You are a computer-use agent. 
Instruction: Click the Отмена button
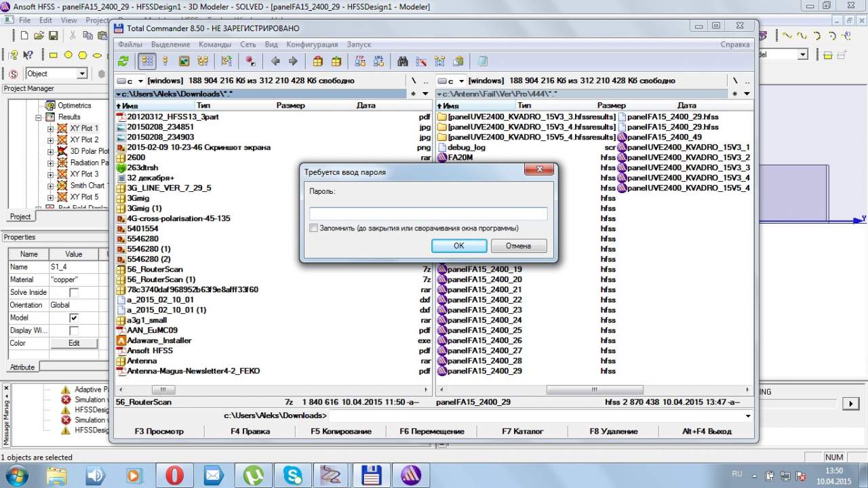point(518,245)
